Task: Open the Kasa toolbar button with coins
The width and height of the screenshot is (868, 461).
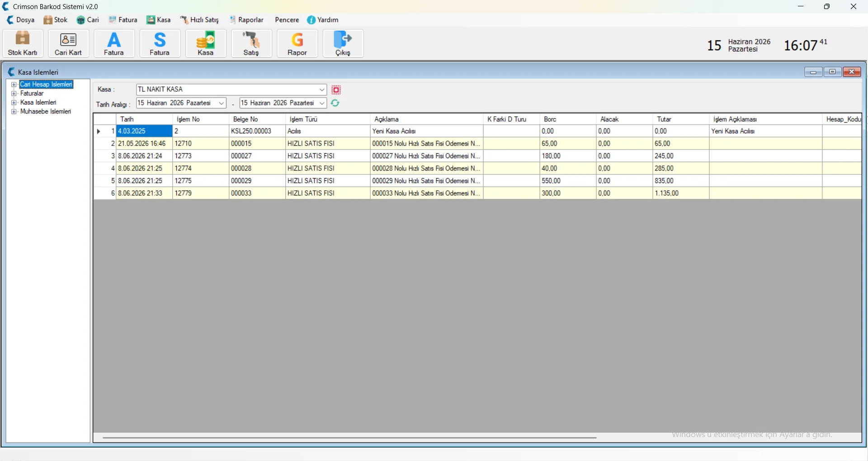Action: click(x=206, y=43)
